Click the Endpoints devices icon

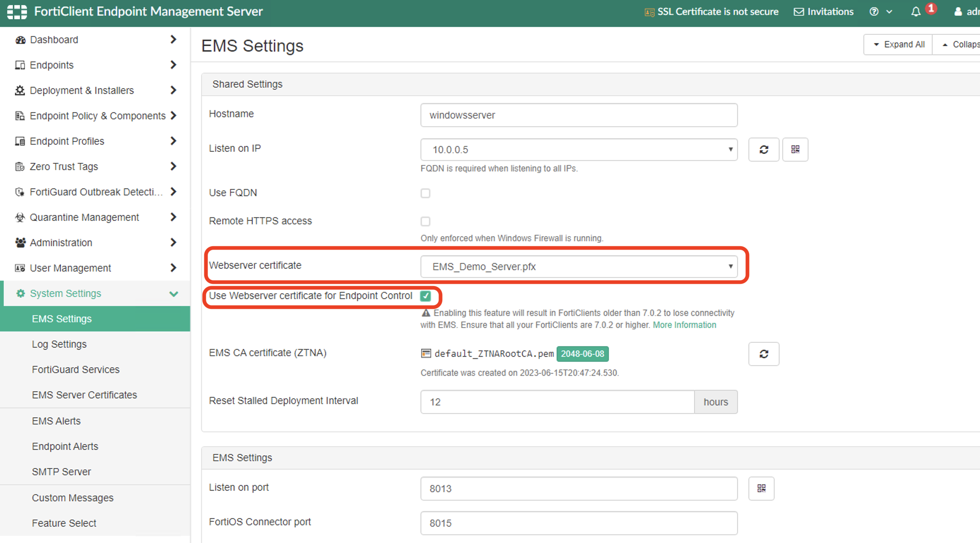click(x=20, y=65)
